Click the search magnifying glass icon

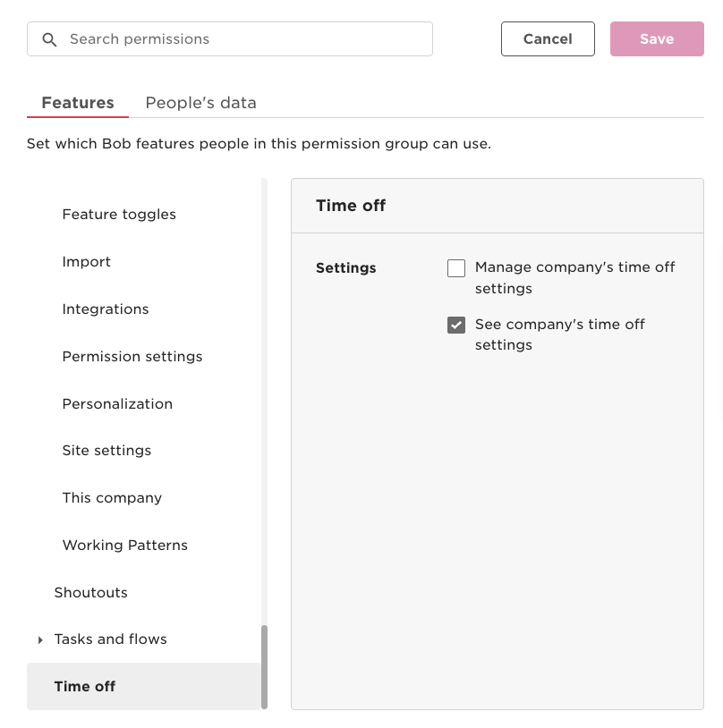tap(50, 39)
